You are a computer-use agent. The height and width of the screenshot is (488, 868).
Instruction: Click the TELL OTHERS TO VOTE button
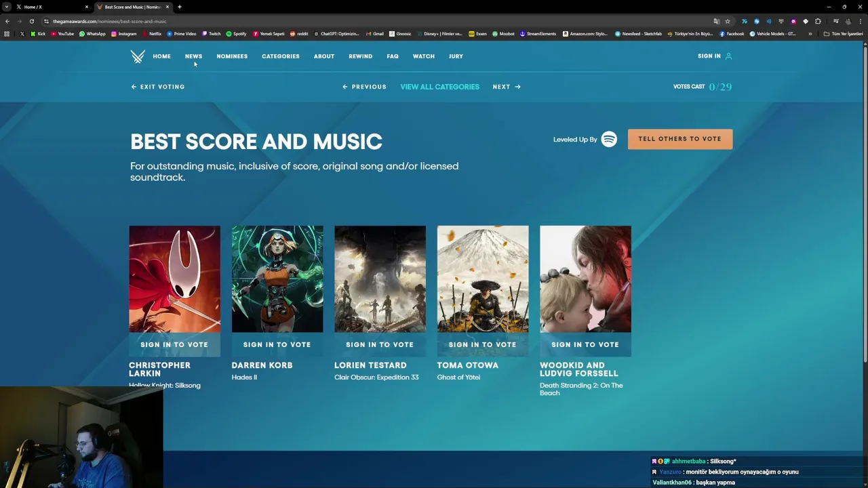[x=680, y=139]
